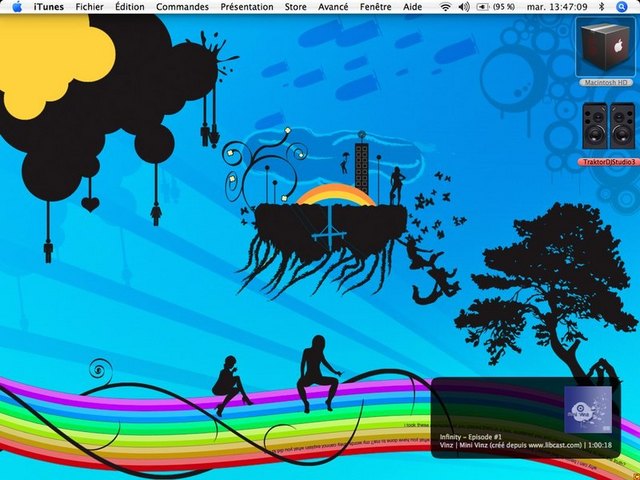Open the Store menu
Viewport: 640px width, 480px height.
tap(296, 7)
